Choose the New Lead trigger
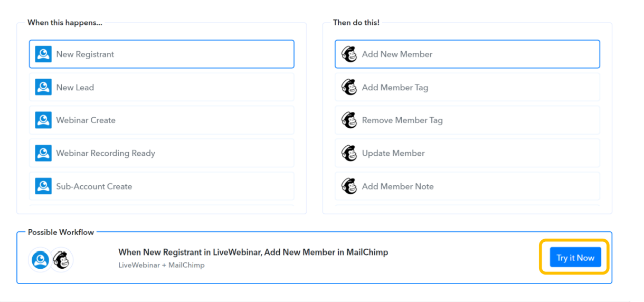The height and width of the screenshot is (302, 644). point(161,87)
